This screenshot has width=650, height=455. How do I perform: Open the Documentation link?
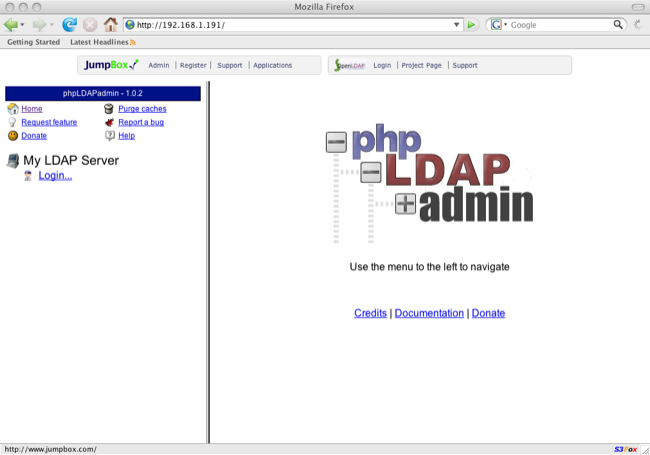pos(429,313)
